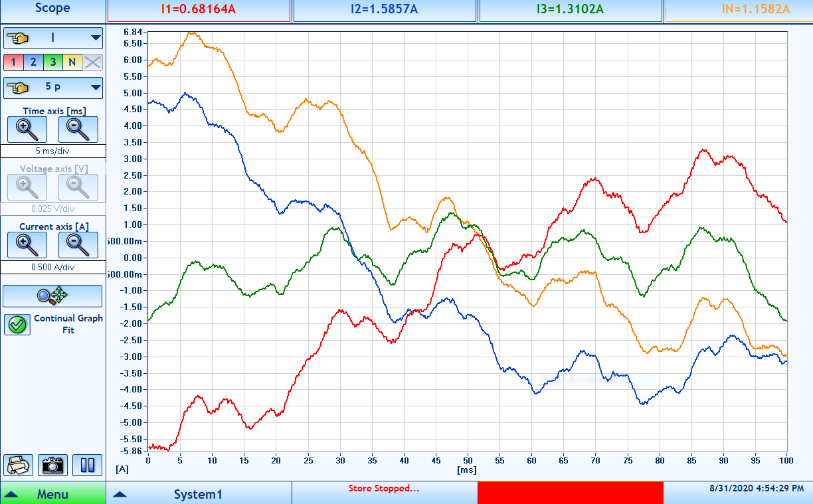The width and height of the screenshot is (813, 504).
Task: Toggle neutral N channel trace
Action: click(72, 62)
